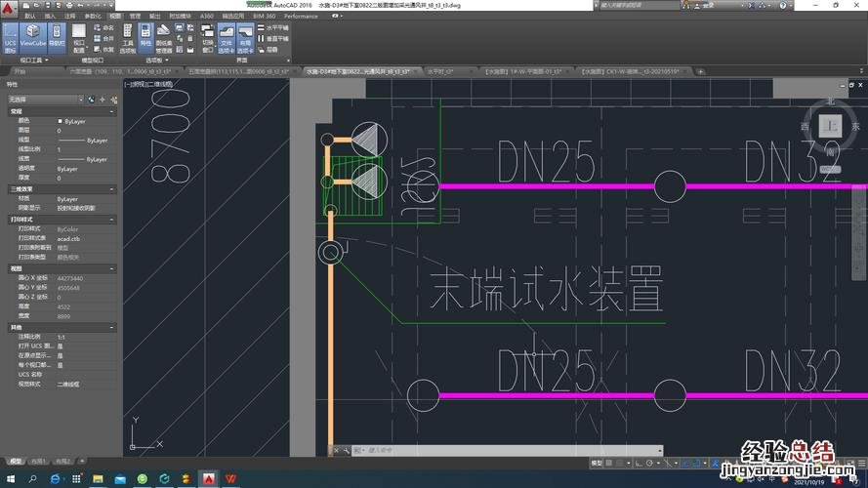
Task: Open the Tool Palettes panel icon
Action: click(128, 37)
